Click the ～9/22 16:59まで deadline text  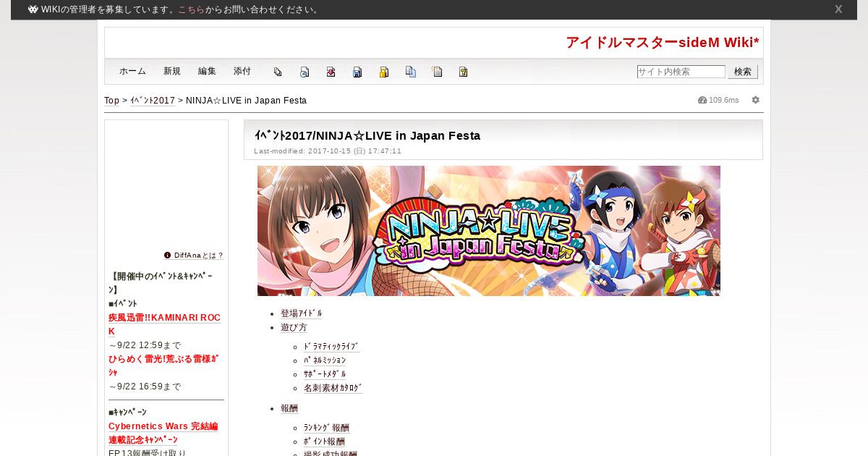tap(145, 387)
